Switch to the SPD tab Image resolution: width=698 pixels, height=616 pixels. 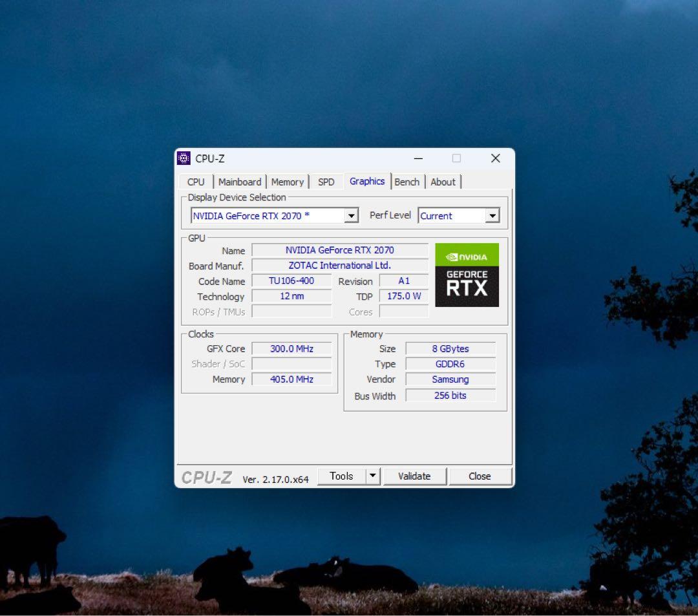coord(326,182)
